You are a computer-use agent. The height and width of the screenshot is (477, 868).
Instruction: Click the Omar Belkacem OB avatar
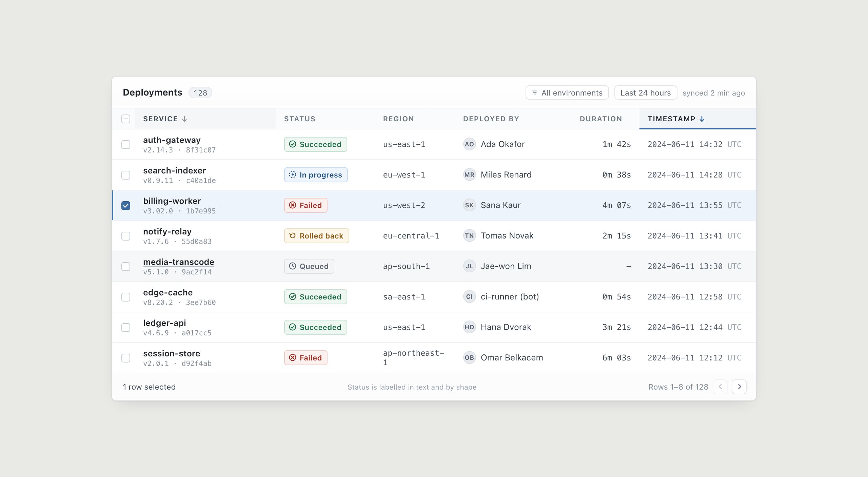tap(469, 358)
